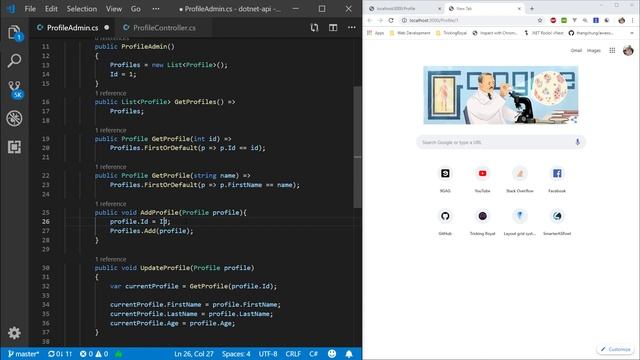Open the Layout grid system shortcut tile
640x360 pixels.
pyautogui.click(x=520, y=222)
